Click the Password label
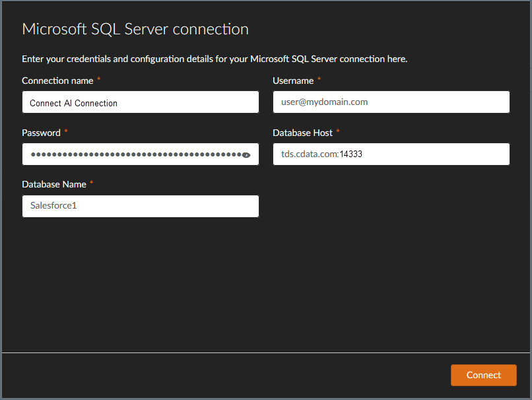 [41, 133]
